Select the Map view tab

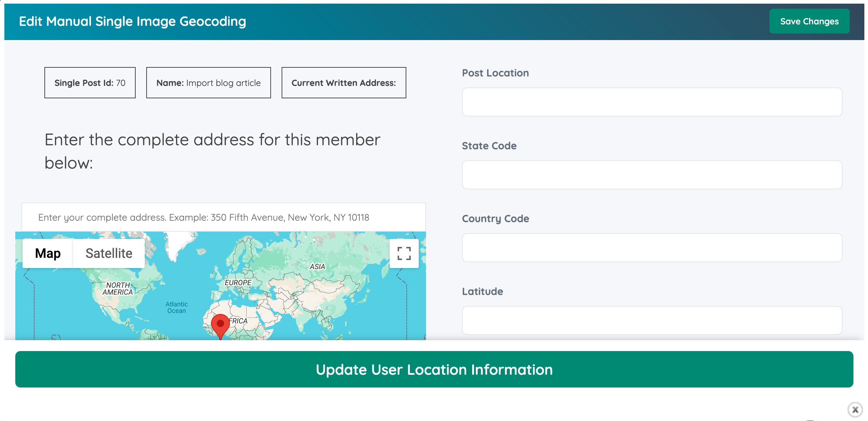(x=48, y=253)
